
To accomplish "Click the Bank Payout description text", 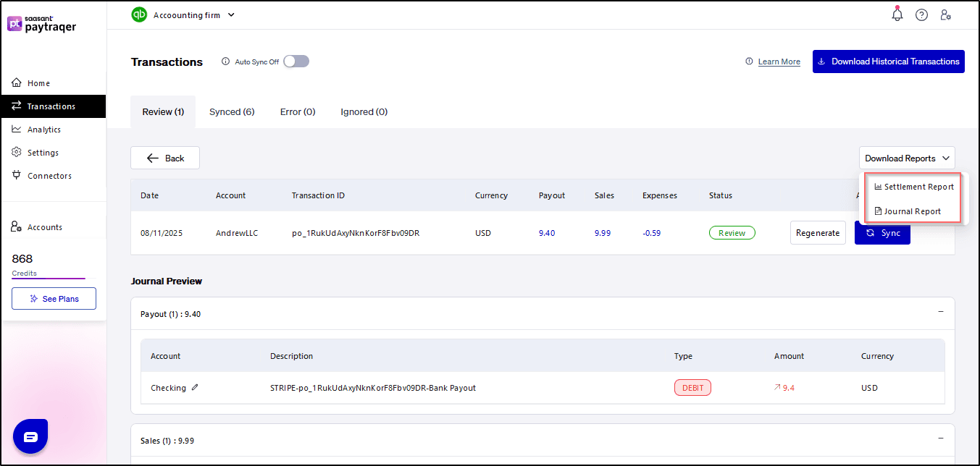I will [373, 388].
